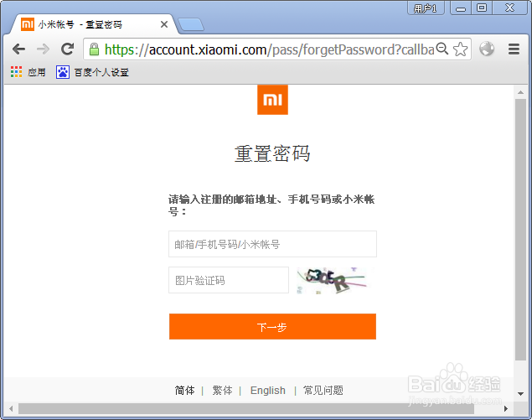532x420 pixels.
Task: Click the horizontal scrollbar right arrow
Action: point(506,408)
